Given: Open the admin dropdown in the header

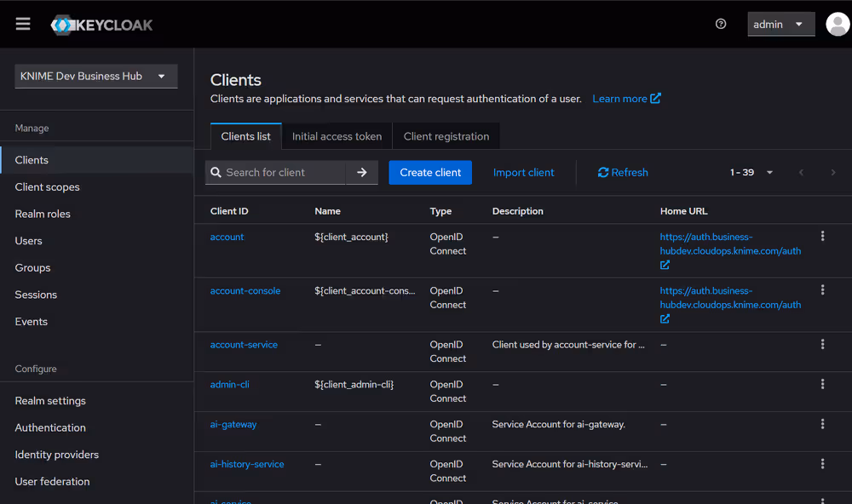Looking at the screenshot, I should coord(779,24).
